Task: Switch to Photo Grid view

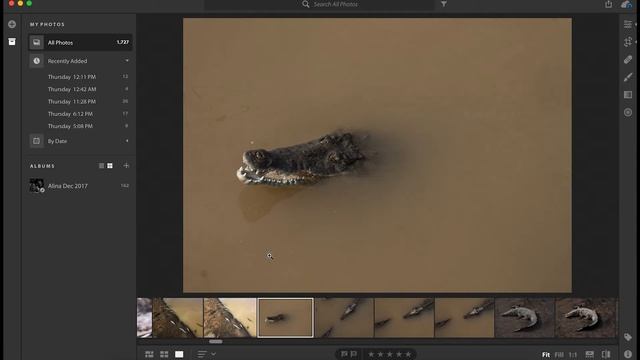Action: [149, 354]
